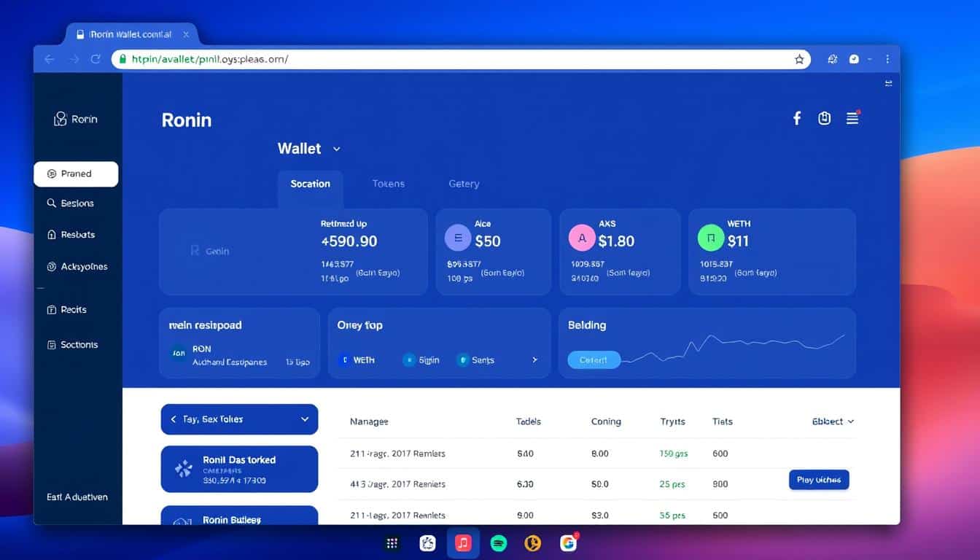Click the Tadels column header
The width and height of the screenshot is (980, 560).
(529, 421)
